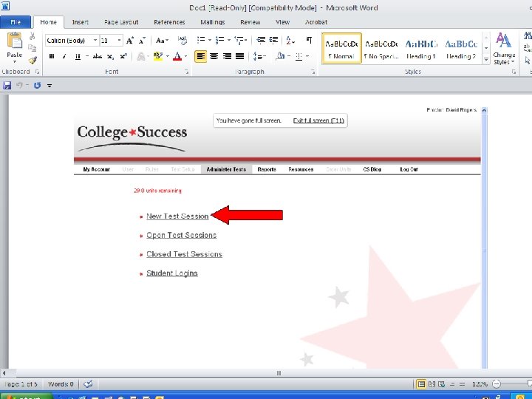Click the Open Test Sessions link
This screenshot has height=399, width=532.
click(182, 235)
